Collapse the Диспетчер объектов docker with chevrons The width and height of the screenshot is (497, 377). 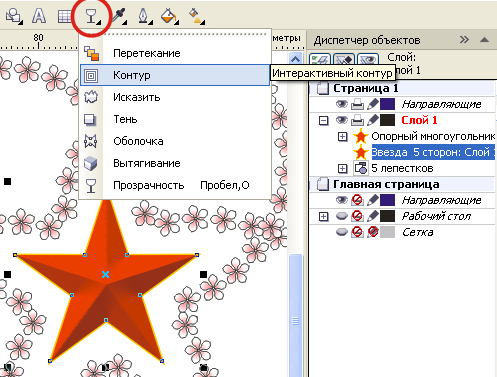click(464, 40)
